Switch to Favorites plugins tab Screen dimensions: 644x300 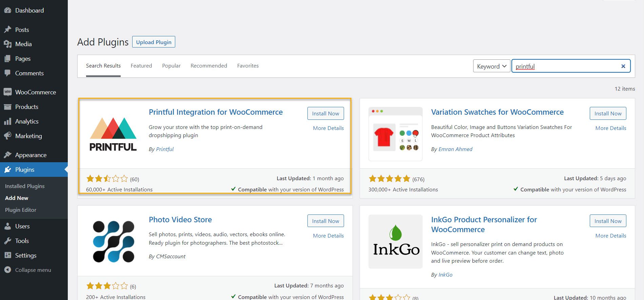point(248,66)
